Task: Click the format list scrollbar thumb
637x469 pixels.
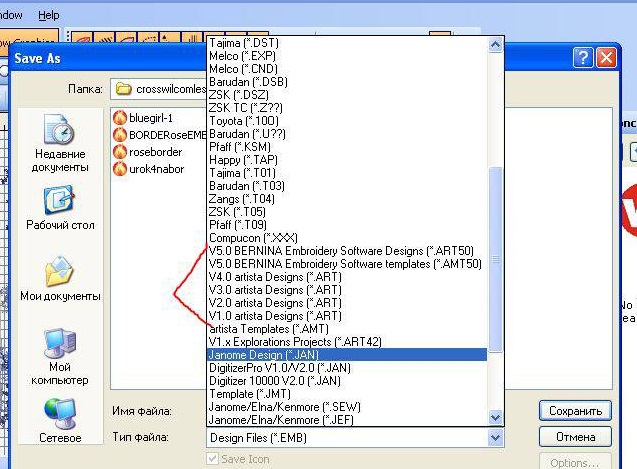Action: 495,258
